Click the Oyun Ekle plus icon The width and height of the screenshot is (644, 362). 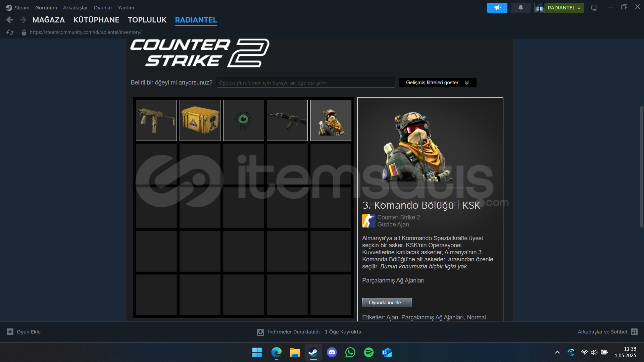point(10,332)
